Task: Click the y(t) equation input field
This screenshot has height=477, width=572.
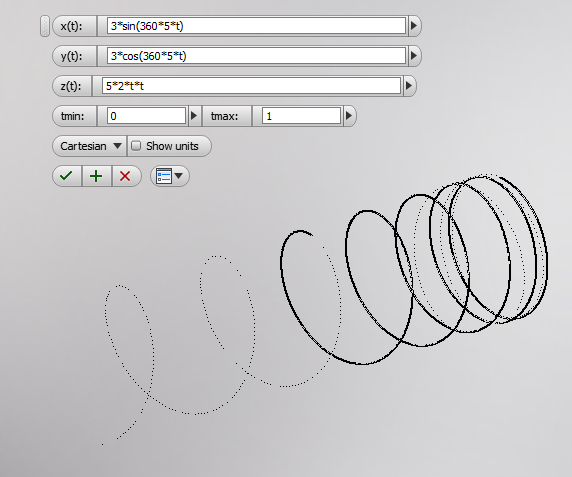Action: tap(256, 56)
